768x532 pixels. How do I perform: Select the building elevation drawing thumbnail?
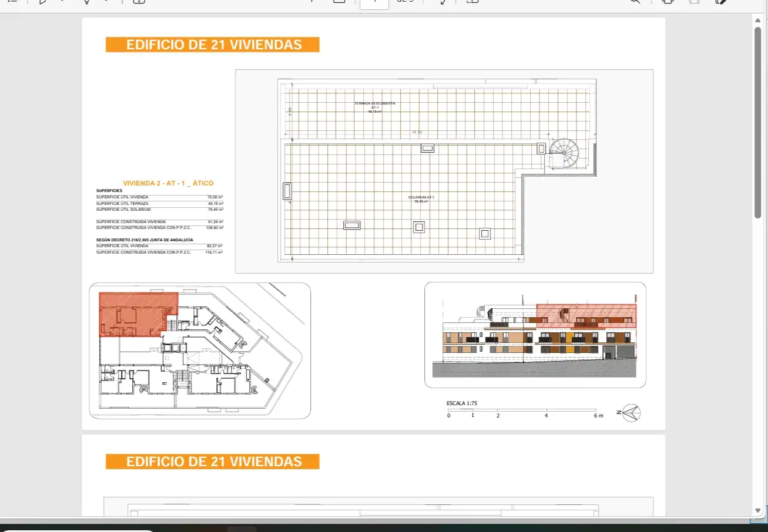click(535, 335)
